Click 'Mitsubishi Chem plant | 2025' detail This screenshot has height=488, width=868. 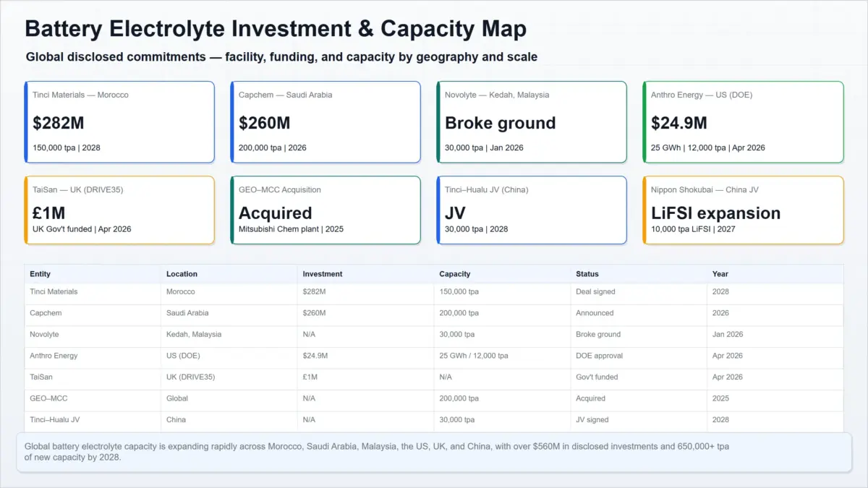pos(291,229)
